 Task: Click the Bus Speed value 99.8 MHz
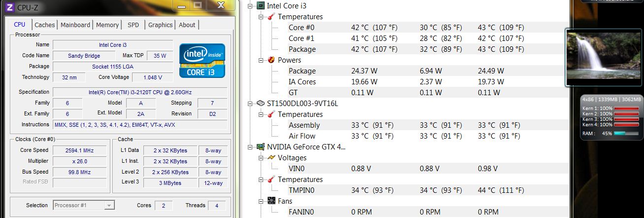click(x=79, y=172)
